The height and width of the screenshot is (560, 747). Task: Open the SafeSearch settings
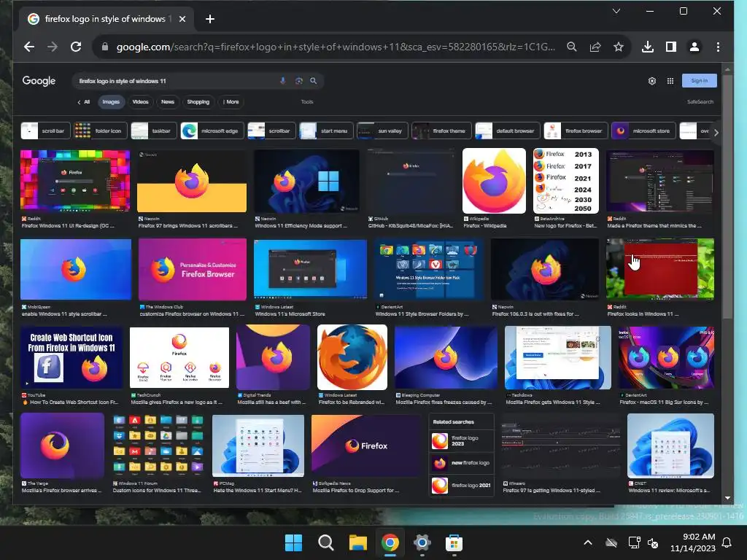(700, 102)
